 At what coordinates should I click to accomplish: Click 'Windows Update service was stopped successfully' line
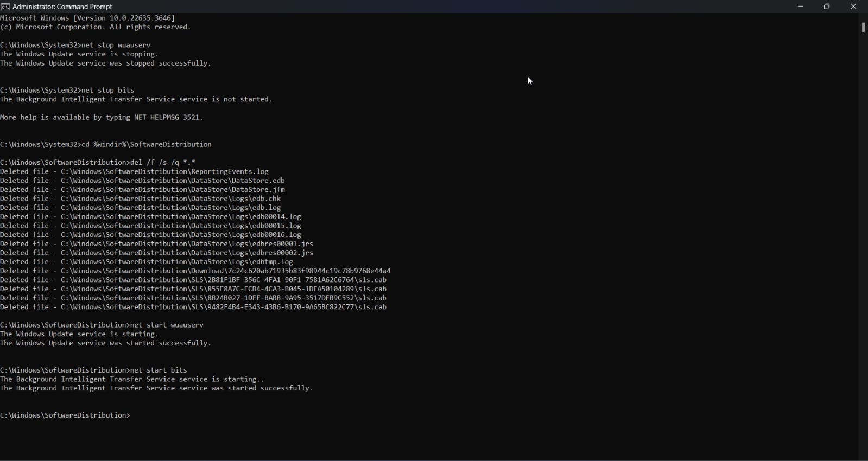[x=106, y=63]
